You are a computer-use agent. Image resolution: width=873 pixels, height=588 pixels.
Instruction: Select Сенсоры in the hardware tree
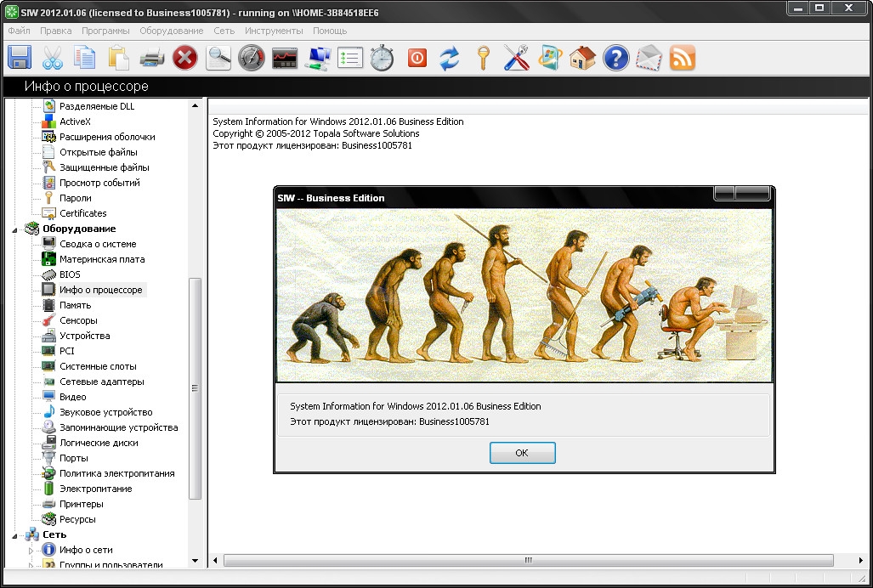pyautogui.click(x=78, y=320)
